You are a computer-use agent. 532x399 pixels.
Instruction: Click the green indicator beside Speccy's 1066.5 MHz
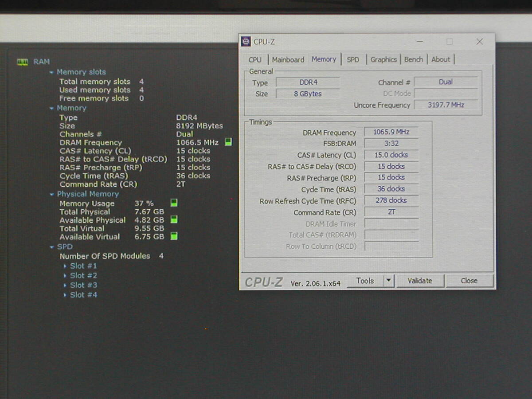pyautogui.click(x=228, y=142)
